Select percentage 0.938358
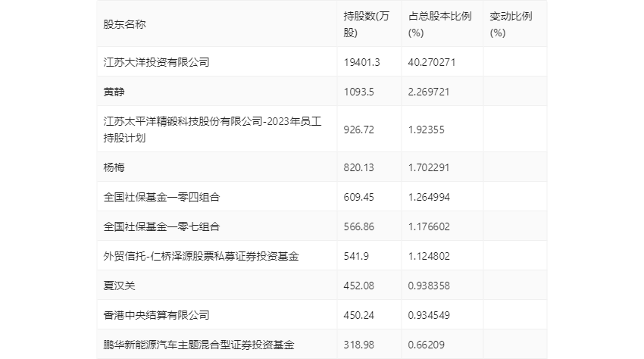644x359 pixels. [429, 286]
